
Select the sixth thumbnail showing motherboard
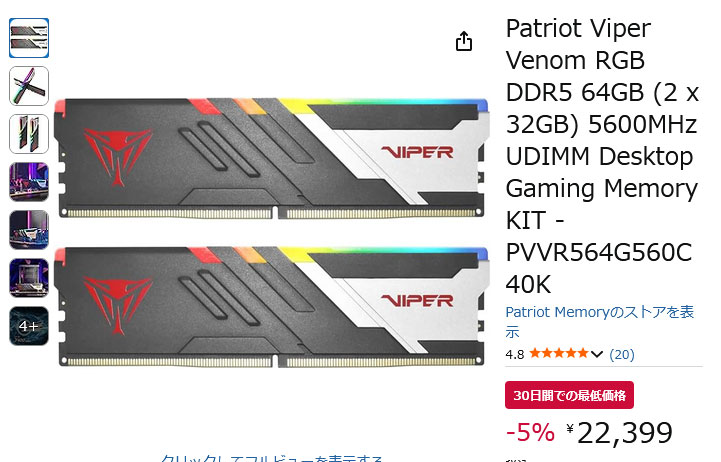tap(29, 278)
